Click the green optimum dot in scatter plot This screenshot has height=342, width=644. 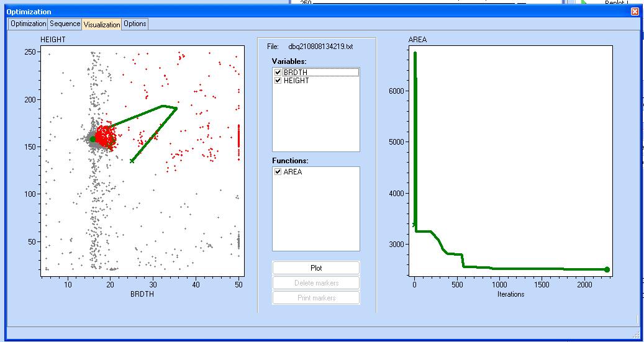click(x=93, y=139)
